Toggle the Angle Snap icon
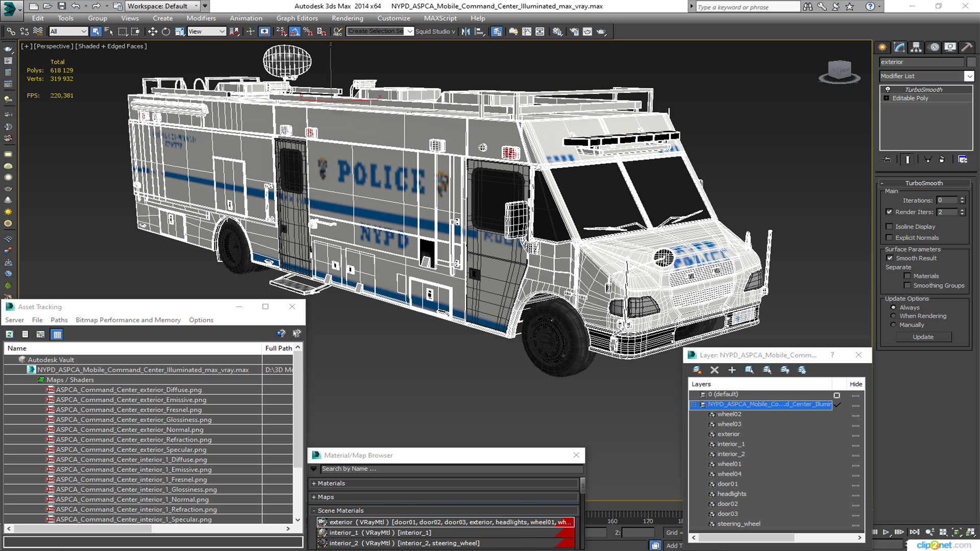The image size is (980, 551). pyautogui.click(x=295, y=32)
